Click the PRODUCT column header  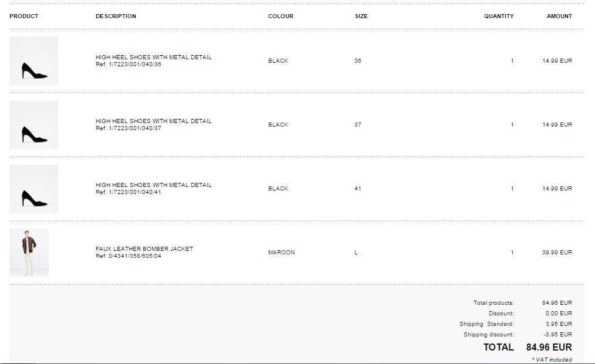coord(24,16)
